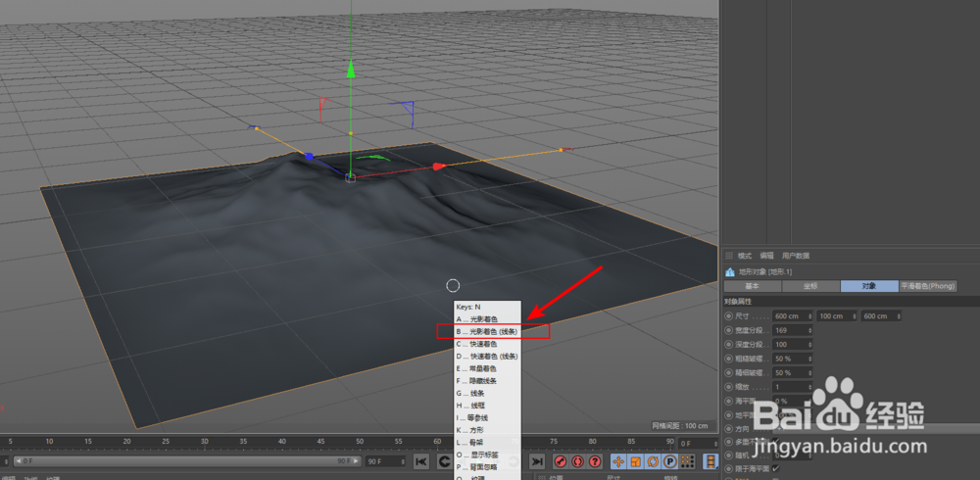Open the 基本 tab in attributes
The height and width of the screenshot is (480, 980).
(x=753, y=286)
